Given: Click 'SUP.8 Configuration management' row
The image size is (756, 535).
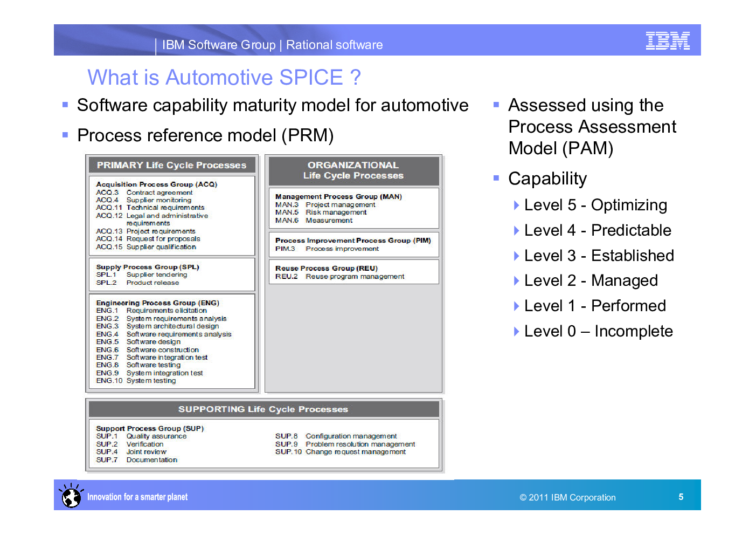Looking at the screenshot, I should [336, 436].
